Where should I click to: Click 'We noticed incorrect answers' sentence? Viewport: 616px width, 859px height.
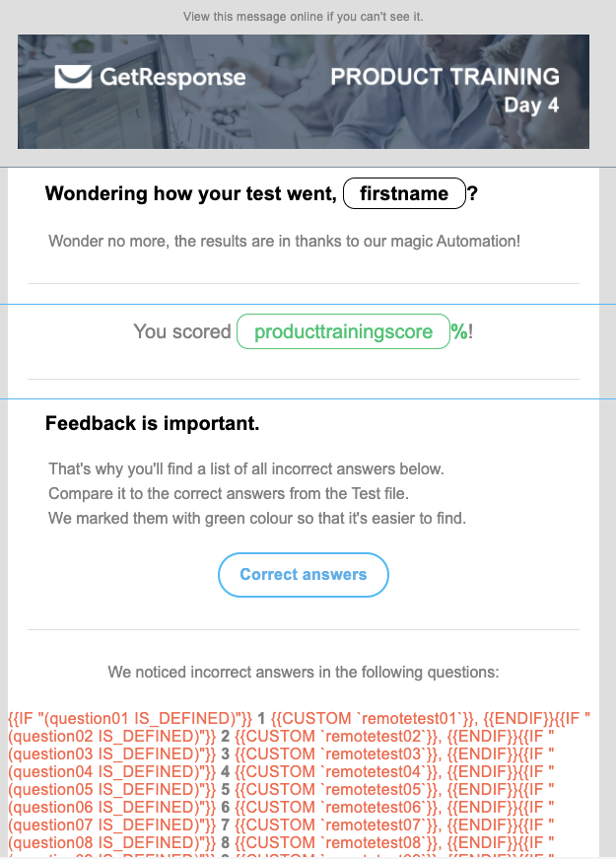coord(304,673)
